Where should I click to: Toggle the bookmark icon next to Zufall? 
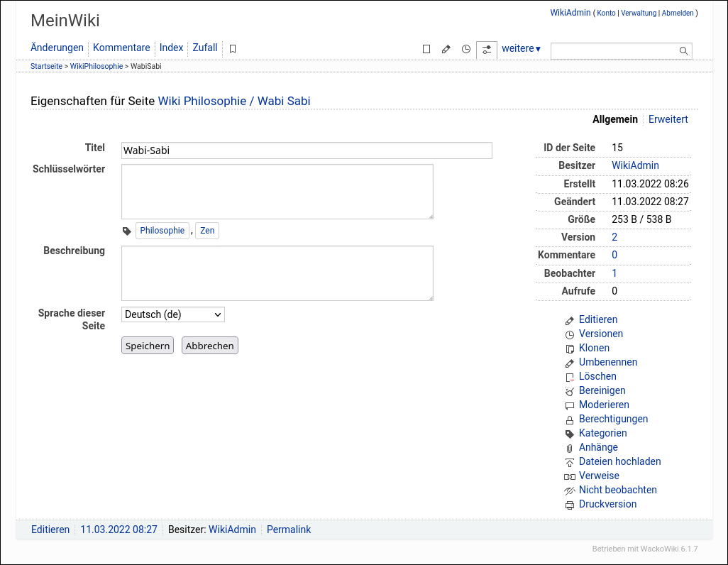(232, 48)
